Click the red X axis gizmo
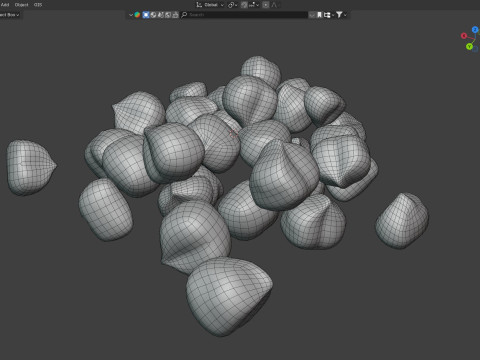Screen dimensions: 480x360 tap(464, 36)
